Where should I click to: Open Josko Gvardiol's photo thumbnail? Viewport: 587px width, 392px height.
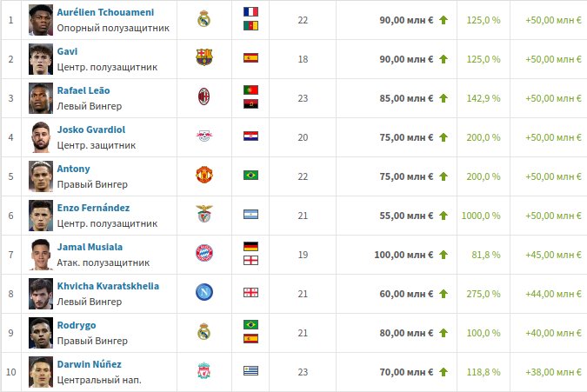pyautogui.click(x=41, y=137)
